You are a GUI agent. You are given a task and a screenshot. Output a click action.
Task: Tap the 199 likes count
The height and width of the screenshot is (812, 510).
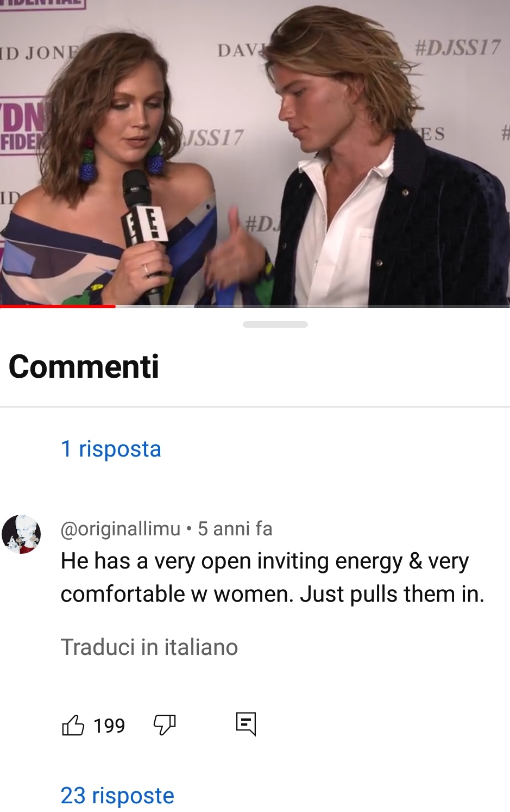tap(109, 726)
